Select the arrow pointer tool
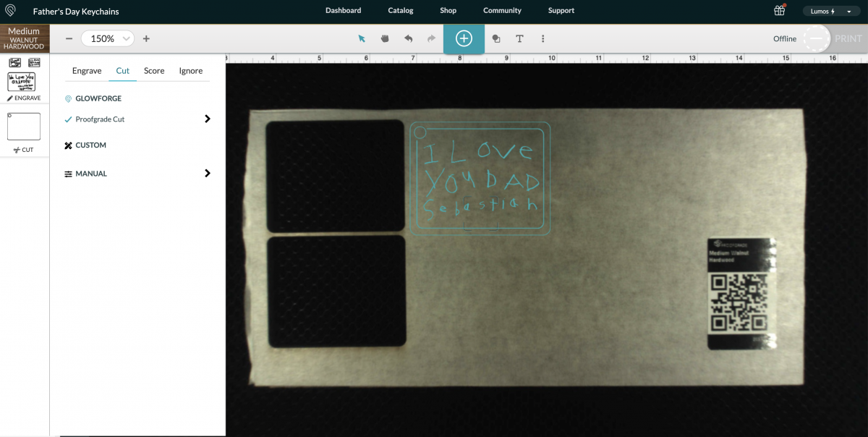The width and height of the screenshot is (868, 437). [362, 38]
